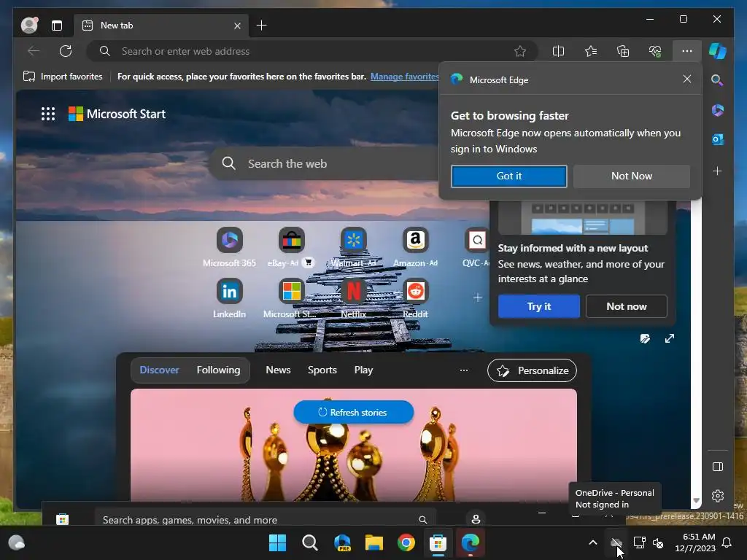Switch to the Sports tab

(x=322, y=370)
